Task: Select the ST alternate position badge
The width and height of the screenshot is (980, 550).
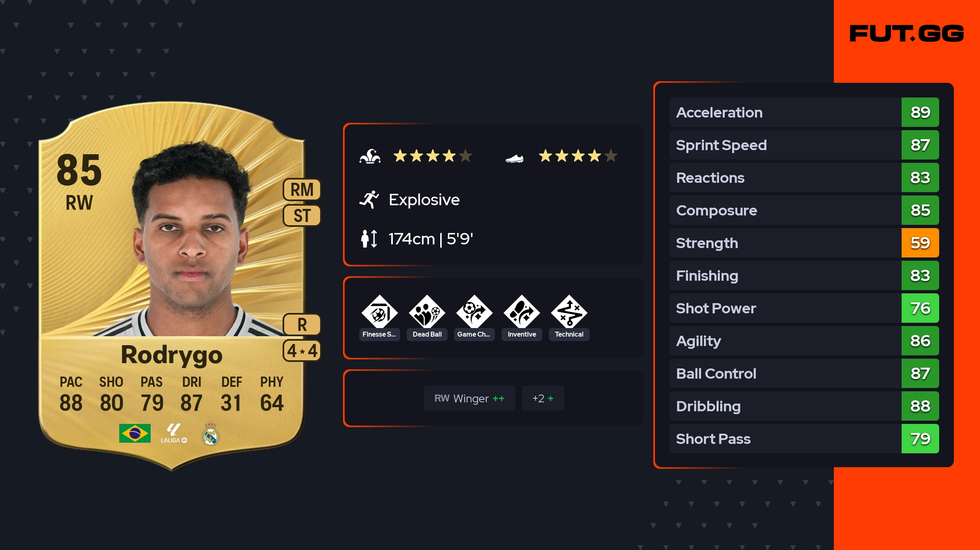Action: click(302, 215)
